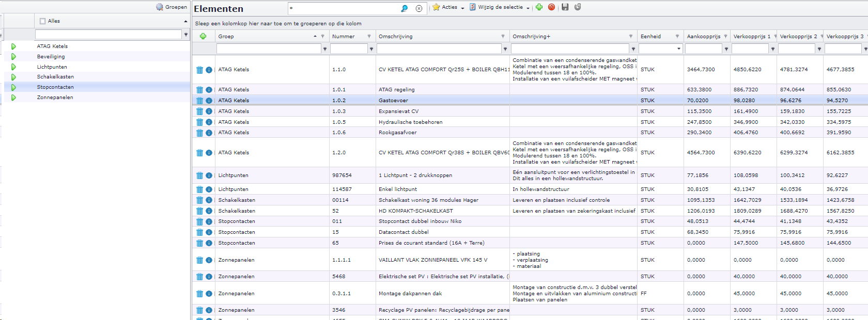This screenshot has height=320, width=868.
Task: Expand the Beveiliging group arrow
Action: [13, 57]
